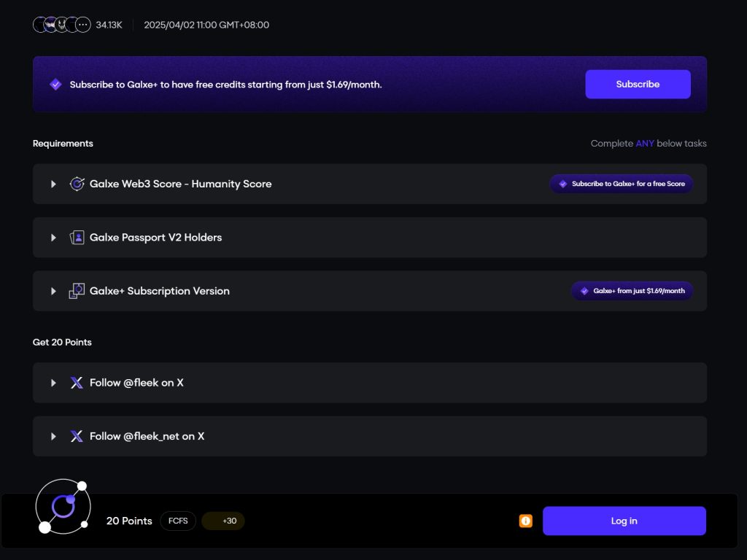
Task: Click the Galxe Web3 Score target icon
Action: pyautogui.click(x=77, y=184)
